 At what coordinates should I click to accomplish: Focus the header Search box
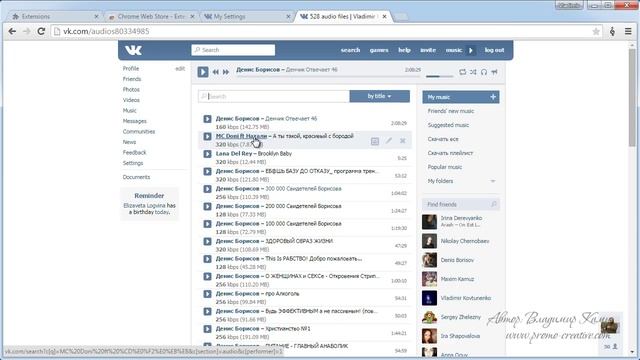(x=233, y=50)
